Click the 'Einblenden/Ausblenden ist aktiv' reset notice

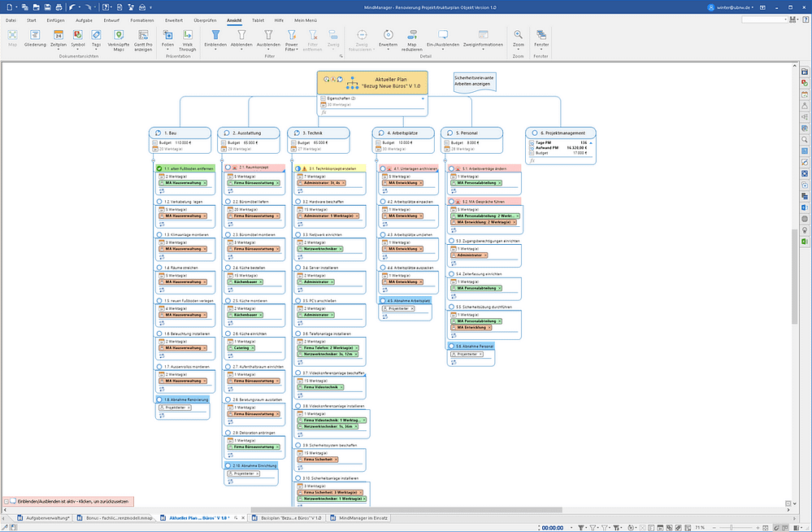[x=68, y=502]
